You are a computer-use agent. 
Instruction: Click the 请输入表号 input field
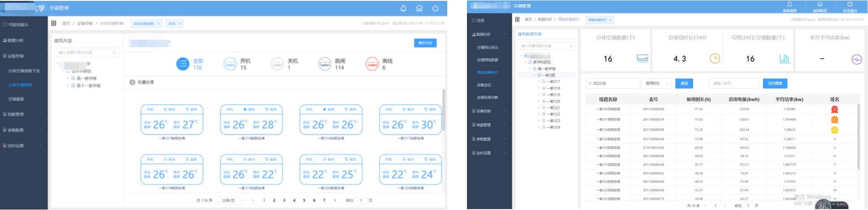734,83
